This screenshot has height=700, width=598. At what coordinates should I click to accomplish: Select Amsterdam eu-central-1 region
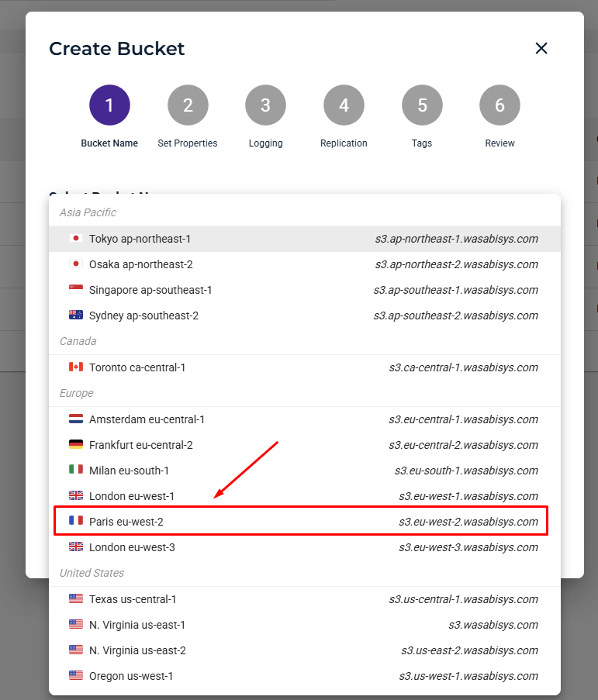coord(305,419)
